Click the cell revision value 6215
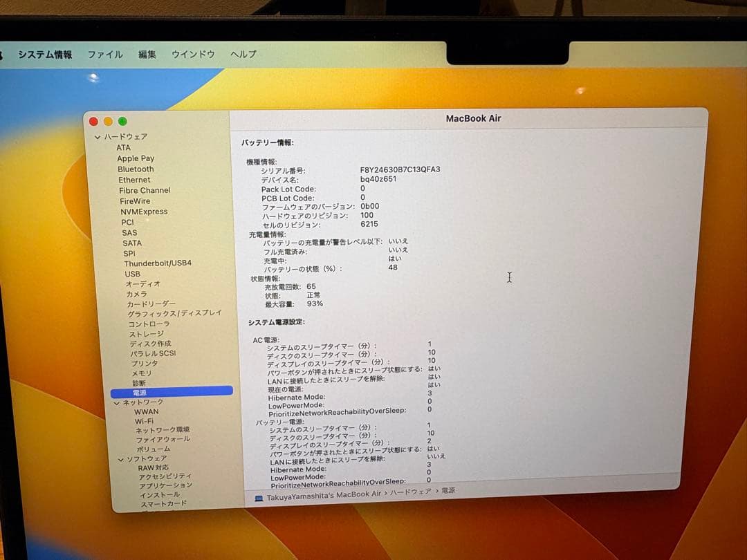The width and height of the screenshot is (747, 560). coord(369,224)
